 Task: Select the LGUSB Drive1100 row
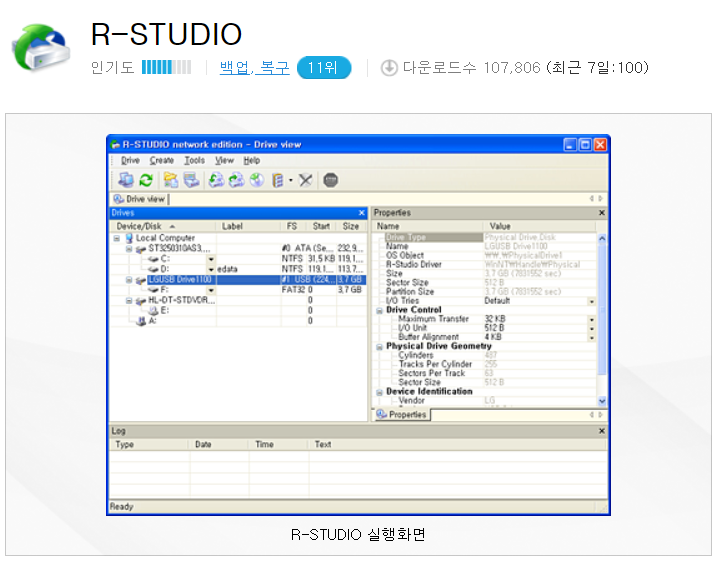[x=238, y=280]
